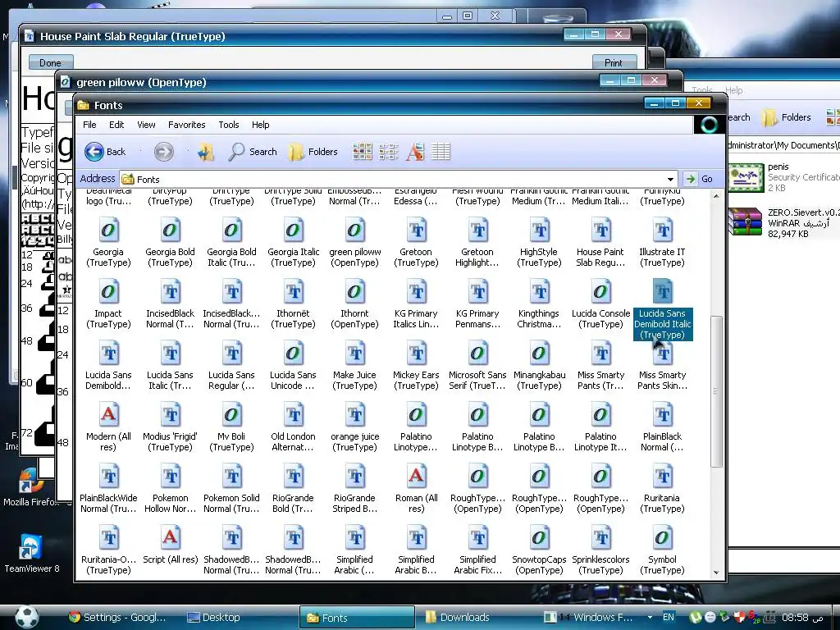The width and height of the screenshot is (840, 630).
Task: Click the Fonts taskbar button
Action: (x=357, y=617)
